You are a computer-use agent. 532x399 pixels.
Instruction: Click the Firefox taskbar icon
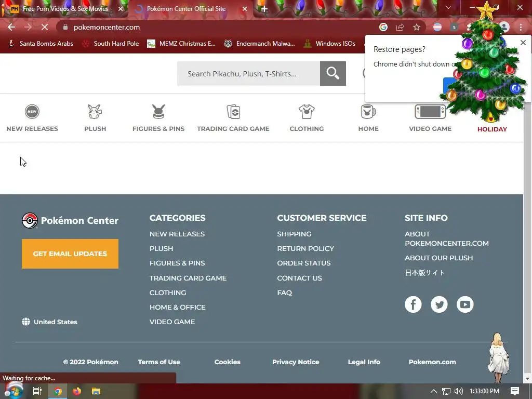[x=77, y=391]
